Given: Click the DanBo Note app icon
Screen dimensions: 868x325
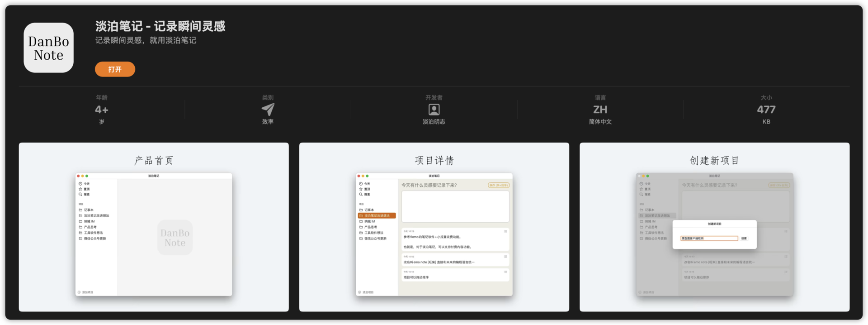Looking at the screenshot, I should [48, 48].
